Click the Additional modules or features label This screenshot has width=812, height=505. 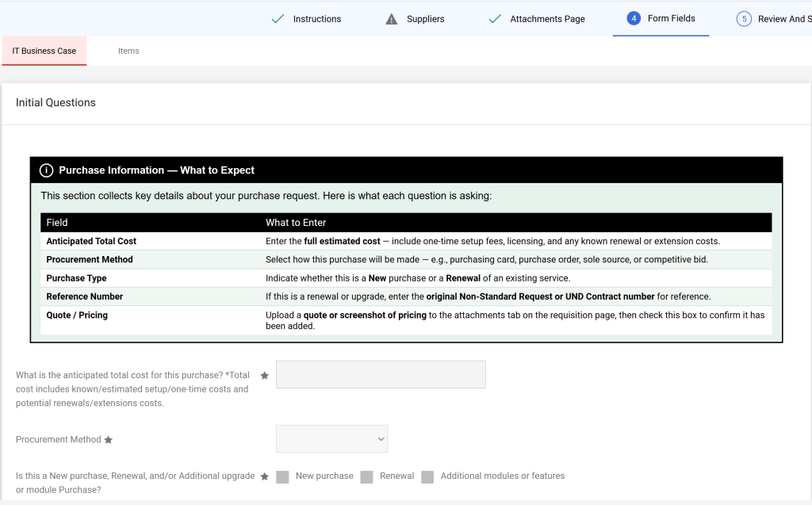[502, 476]
